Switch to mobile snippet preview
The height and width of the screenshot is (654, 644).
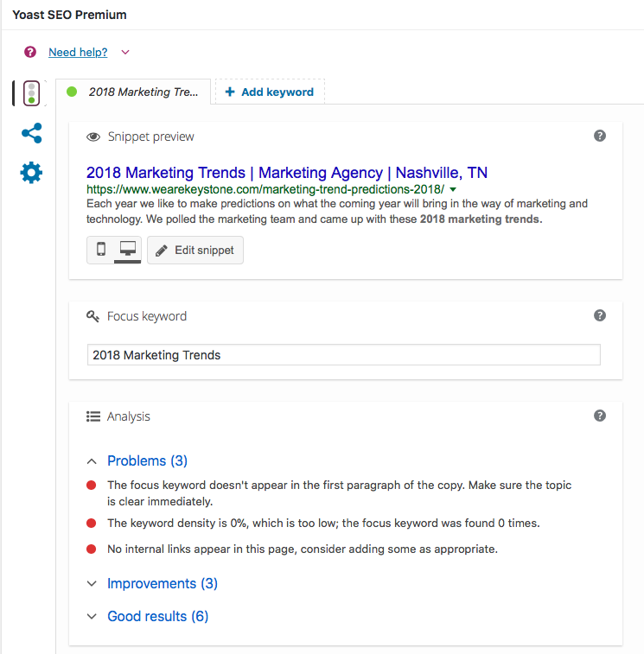[100, 250]
